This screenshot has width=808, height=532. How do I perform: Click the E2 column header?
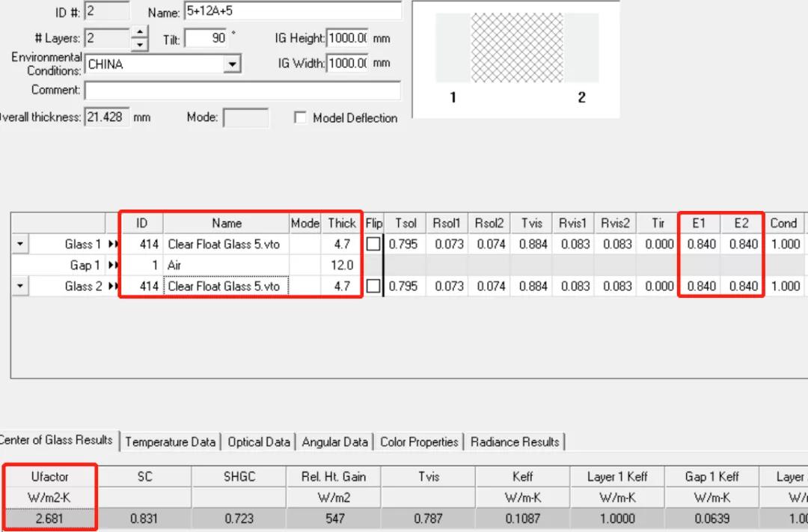pos(741,223)
